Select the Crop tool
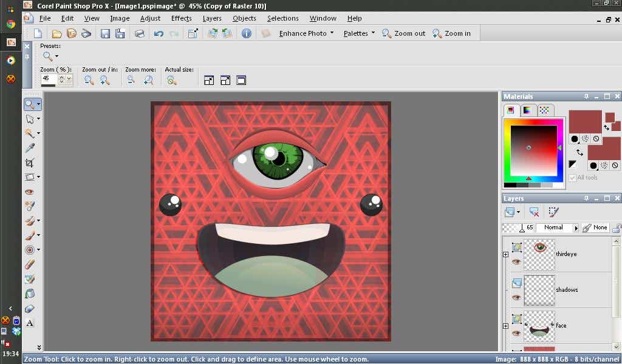Viewport: 622px width, 364px height. pos(29,163)
